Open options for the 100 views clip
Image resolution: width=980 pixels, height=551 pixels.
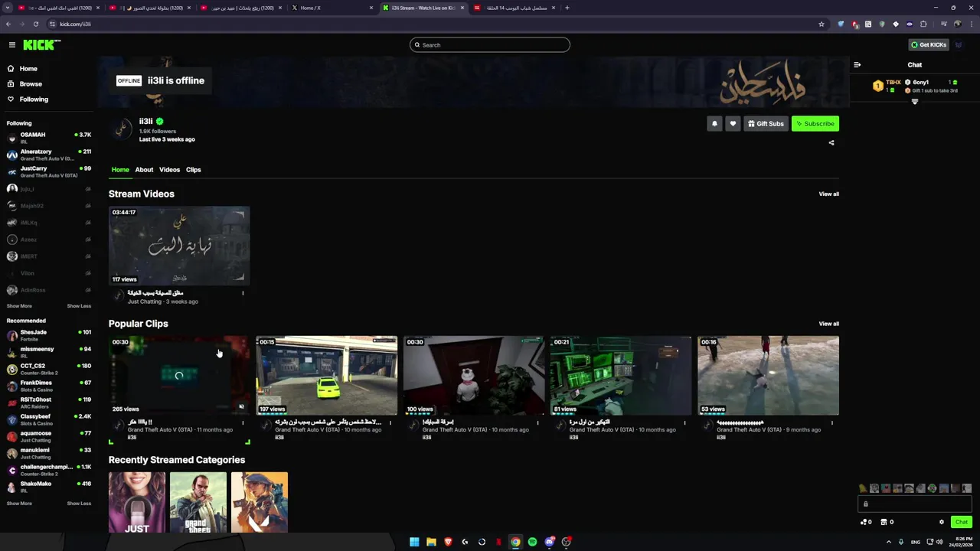coord(537,422)
